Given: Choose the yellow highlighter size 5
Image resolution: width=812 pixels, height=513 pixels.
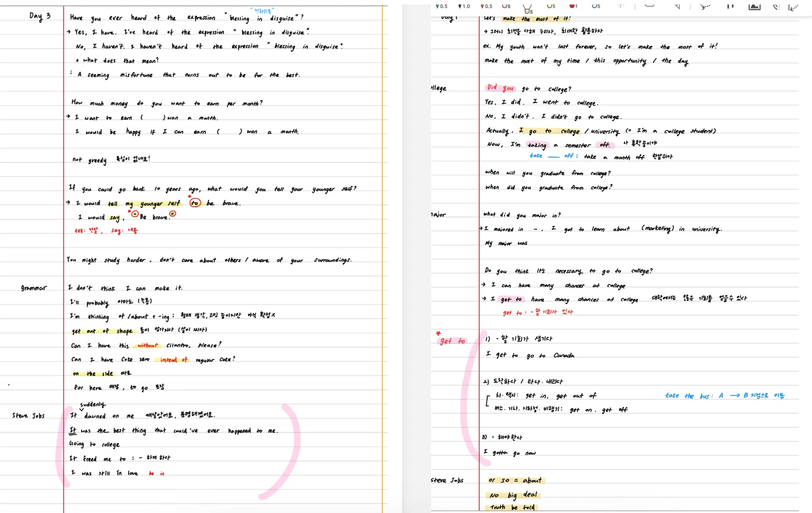Looking at the screenshot, I should pyautogui.click(x=551, y=6).
